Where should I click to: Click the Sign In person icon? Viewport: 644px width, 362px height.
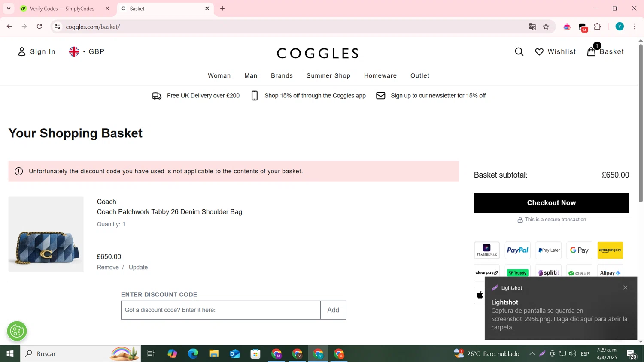(22, 52)
